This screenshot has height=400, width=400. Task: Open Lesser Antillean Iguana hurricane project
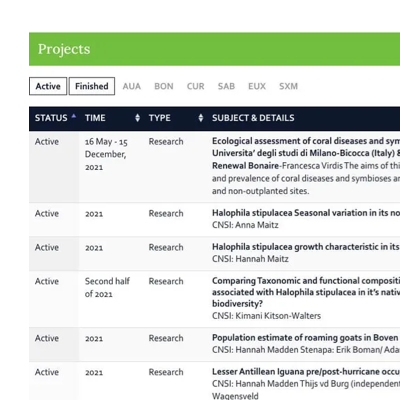306,372
